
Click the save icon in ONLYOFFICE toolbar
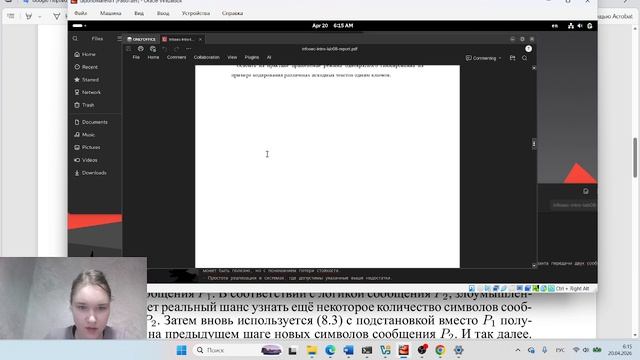point(128,49)
